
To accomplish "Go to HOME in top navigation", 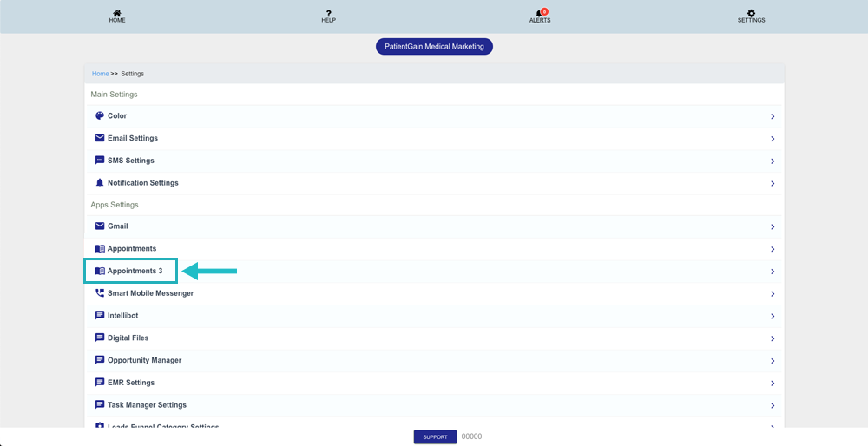I will [117, 21].
